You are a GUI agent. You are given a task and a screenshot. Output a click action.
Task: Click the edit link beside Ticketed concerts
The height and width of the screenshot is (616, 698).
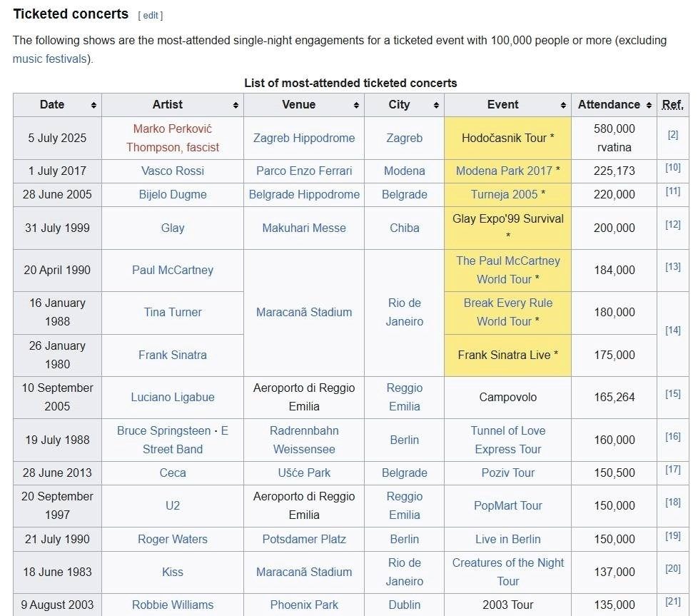pyautogui.click(x=151, y=15)
